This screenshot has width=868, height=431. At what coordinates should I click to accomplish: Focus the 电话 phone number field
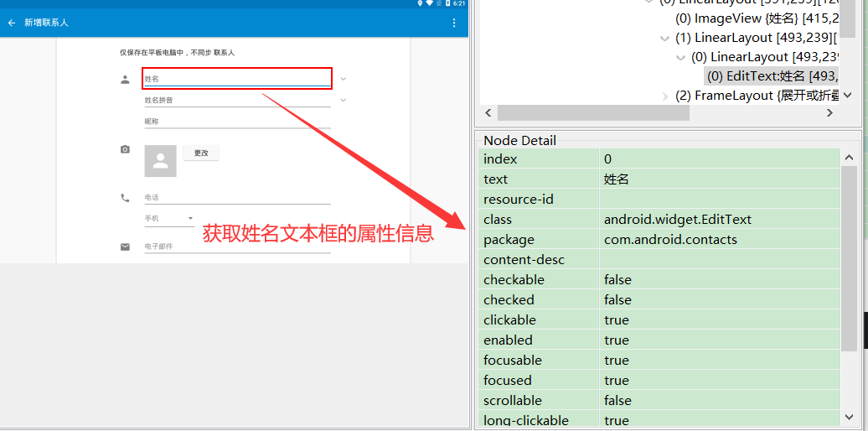pos(237,197)
